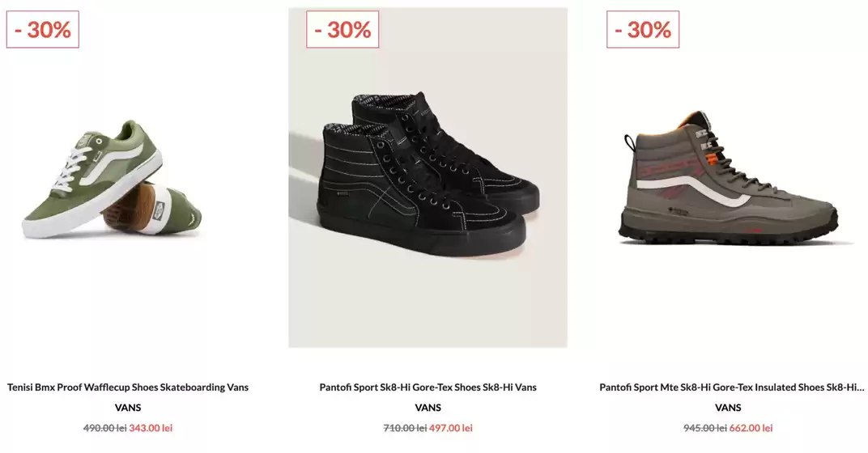Click the 662.00 lei sale price
This screenshot has width=868, height=453.
tap(751, 428)
